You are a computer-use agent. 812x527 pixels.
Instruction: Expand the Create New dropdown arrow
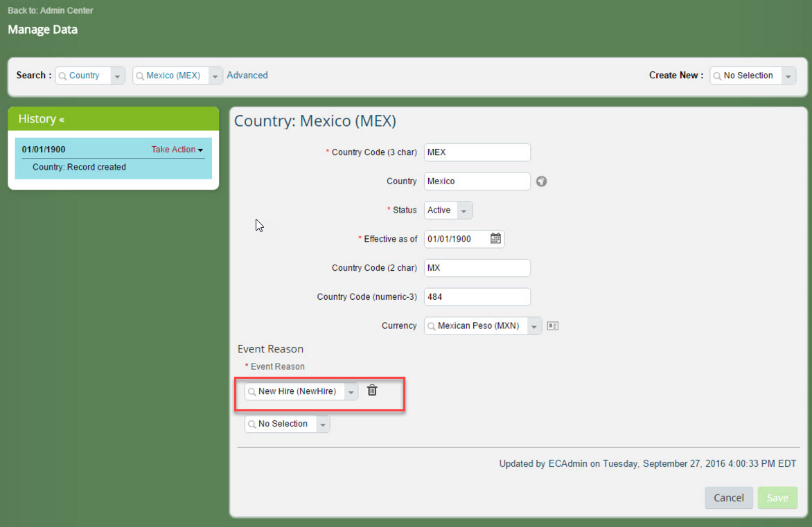[788, 76]
